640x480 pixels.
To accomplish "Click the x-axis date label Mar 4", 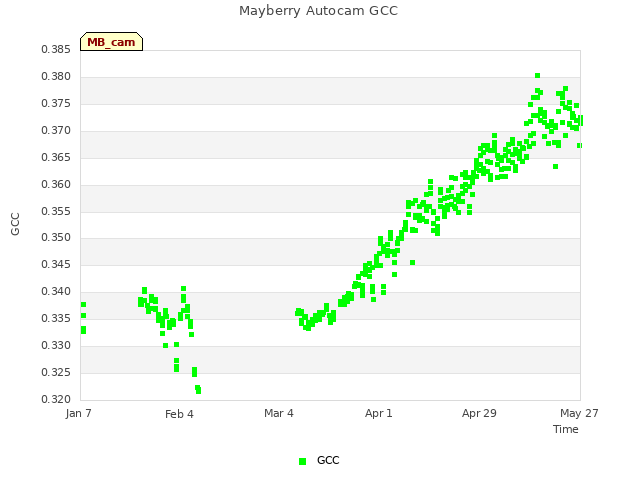I will tap(279, 413).
